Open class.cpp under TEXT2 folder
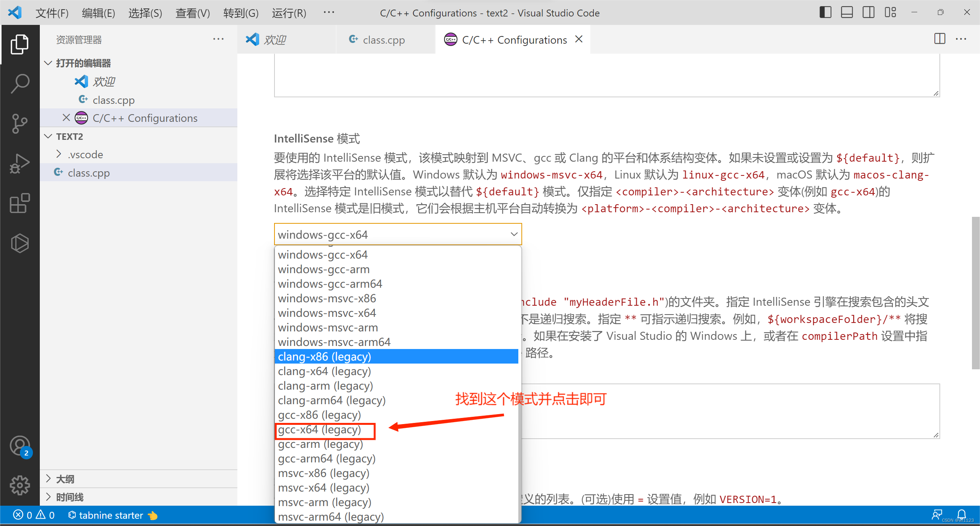This screenshot has height=526, width=980. pyautogui.click(x=139, y=173)
